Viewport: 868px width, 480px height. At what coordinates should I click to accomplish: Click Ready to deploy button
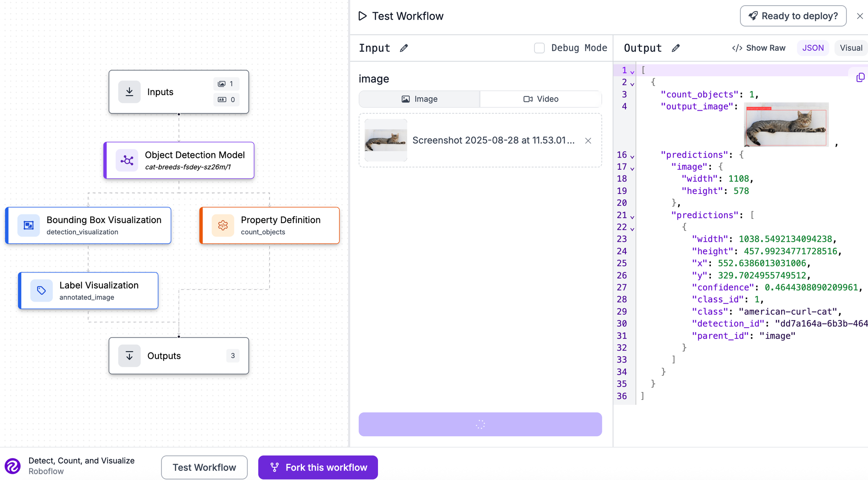tap(793, 16)
